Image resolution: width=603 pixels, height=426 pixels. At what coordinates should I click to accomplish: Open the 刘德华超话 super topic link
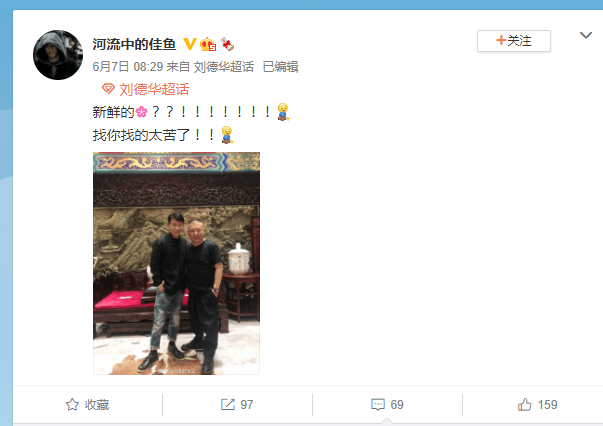coord(154,89)
